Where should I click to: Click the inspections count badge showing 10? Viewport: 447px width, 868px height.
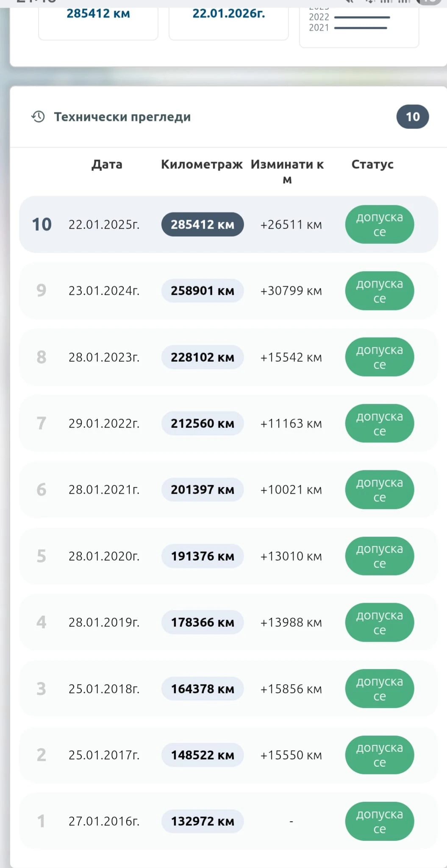412,117
